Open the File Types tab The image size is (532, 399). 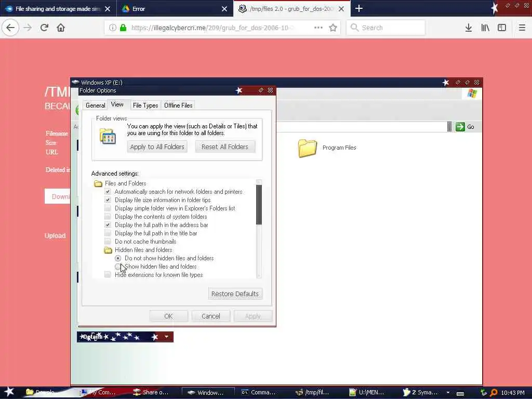(x=145, y=105)
